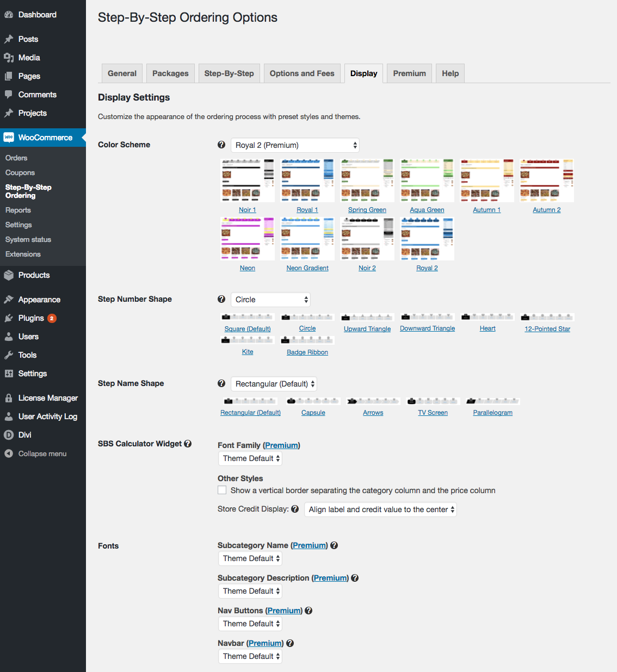Open the Dashboard menu icon
Viewport: 617px width, 672px height.
[x=9, y=15]
